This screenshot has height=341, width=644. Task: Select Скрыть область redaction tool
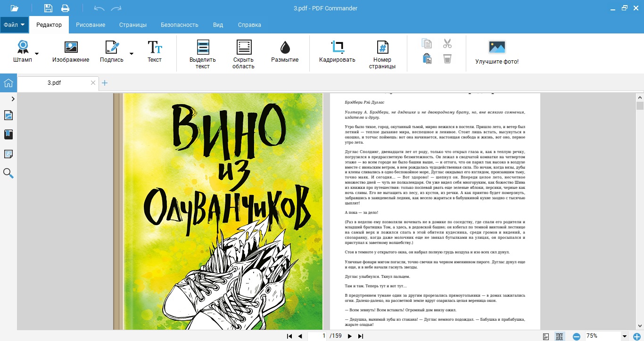point(243,54)
